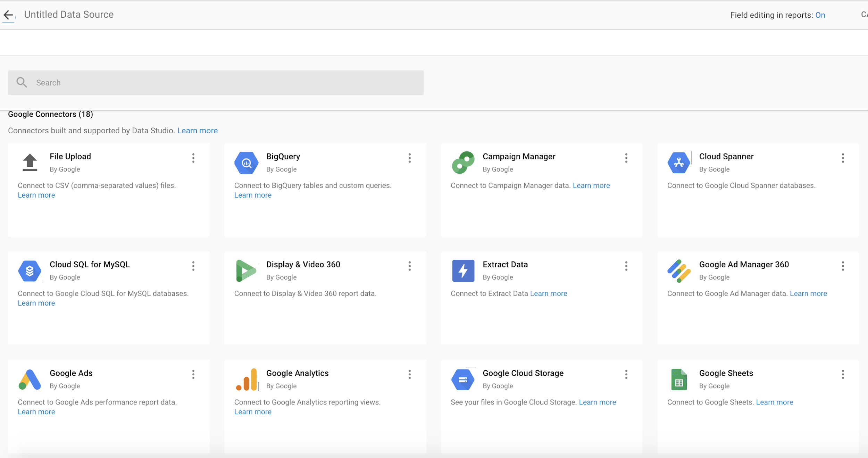Viewport: 868px width, 458px height.
Task: Open Google Cloud Storage Learn more link
Action: click(x=598, y=402)
